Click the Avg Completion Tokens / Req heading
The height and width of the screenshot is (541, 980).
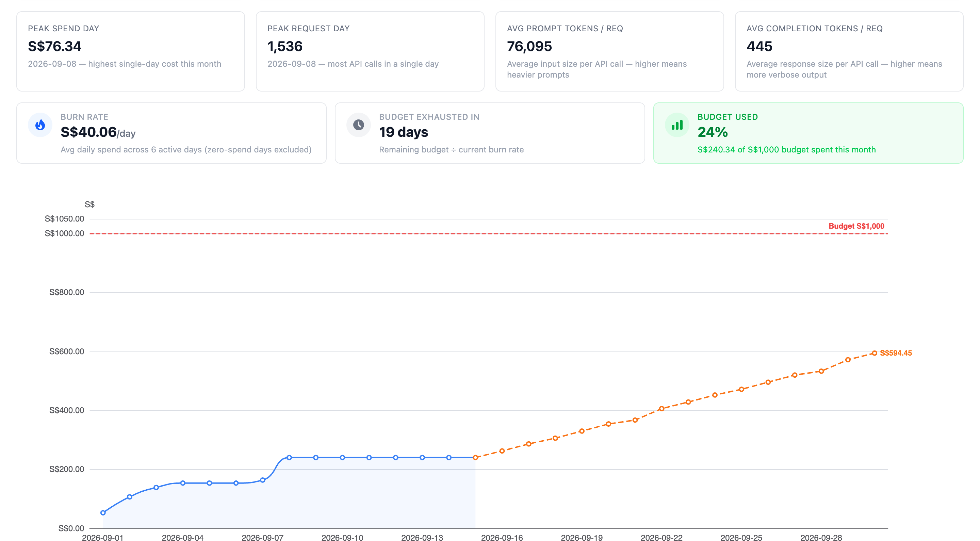coord(815,29)
